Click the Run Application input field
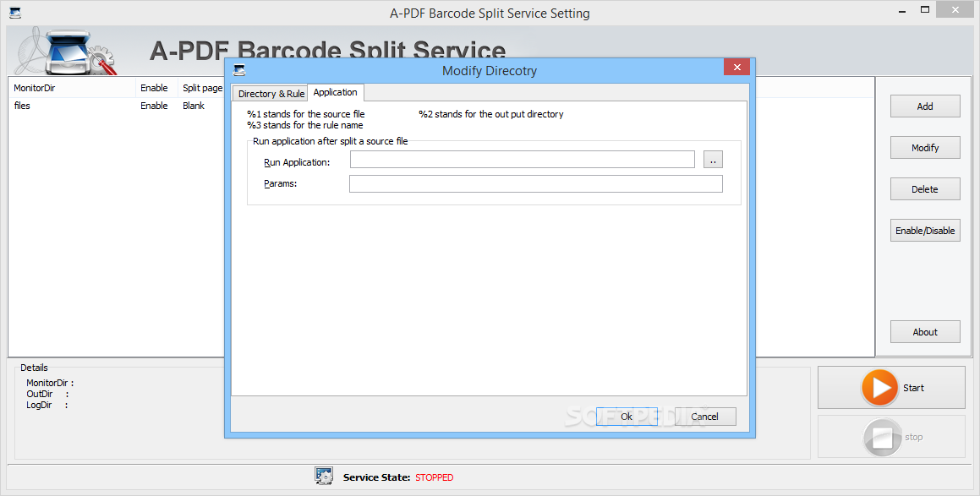The width and height of the screenshot is (980, 496). (522, 160)
